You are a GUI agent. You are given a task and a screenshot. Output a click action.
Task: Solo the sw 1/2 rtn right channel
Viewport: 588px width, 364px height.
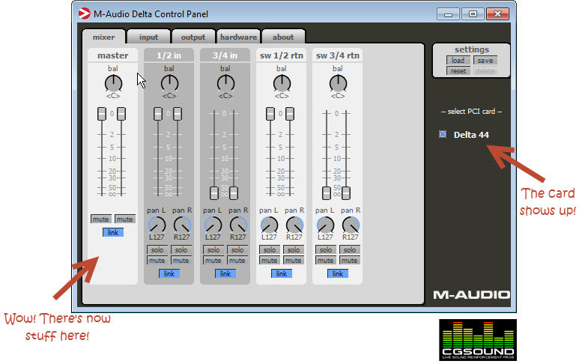coord(294,249)
